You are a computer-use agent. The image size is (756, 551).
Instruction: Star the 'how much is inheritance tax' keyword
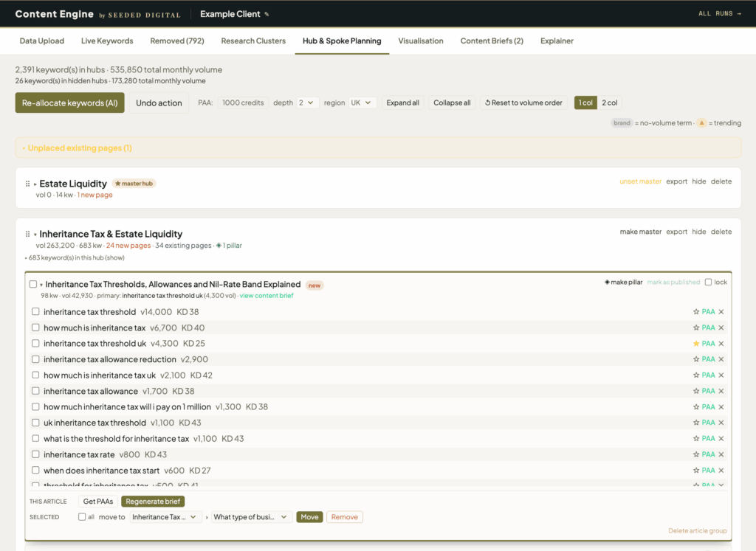coord(695,328)
